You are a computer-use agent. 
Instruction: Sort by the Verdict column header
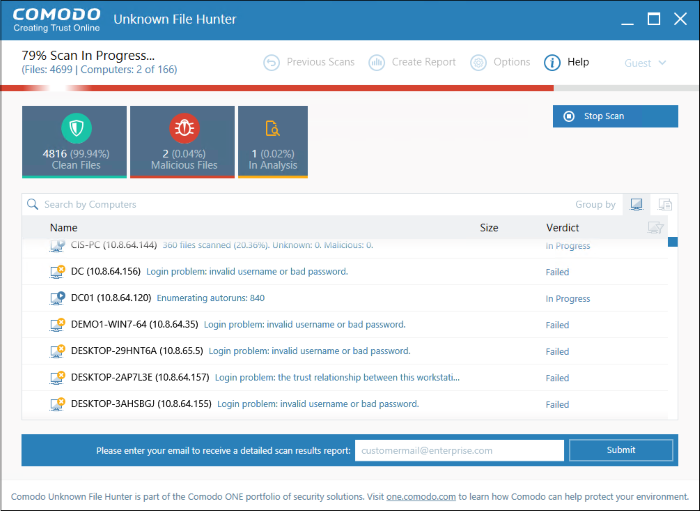pos(562,228)
